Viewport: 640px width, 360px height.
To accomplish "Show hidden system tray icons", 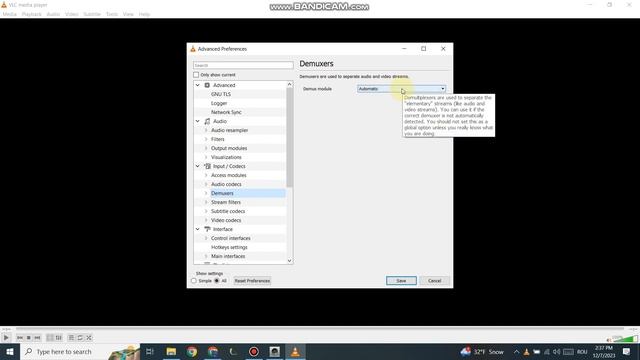I will (x=516, y=351).
